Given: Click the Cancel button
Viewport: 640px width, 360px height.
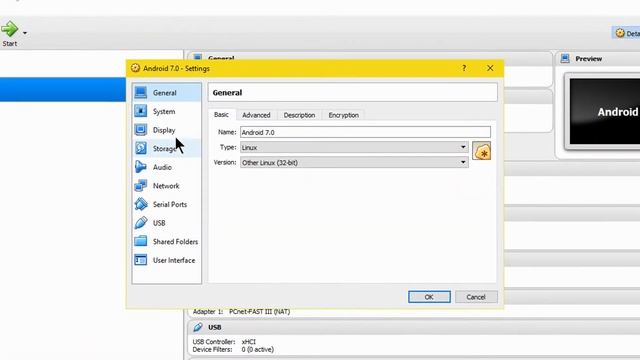Looking at the screenshot, I should pyautogui.click(x=476, y=297).
